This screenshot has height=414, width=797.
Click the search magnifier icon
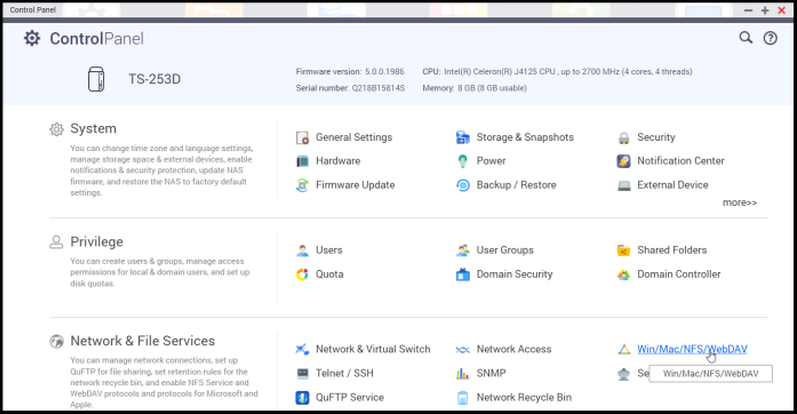point(746,38)
